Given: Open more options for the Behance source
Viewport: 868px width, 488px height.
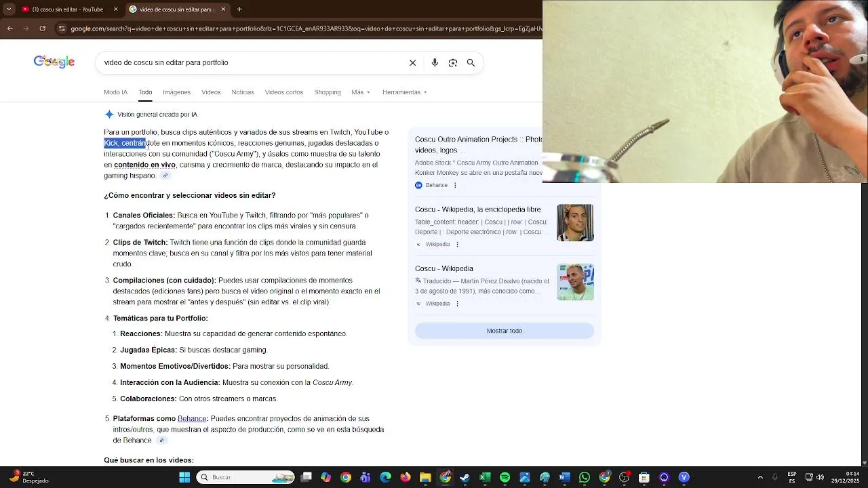Looking at the screenshot, I should point(455,185).
